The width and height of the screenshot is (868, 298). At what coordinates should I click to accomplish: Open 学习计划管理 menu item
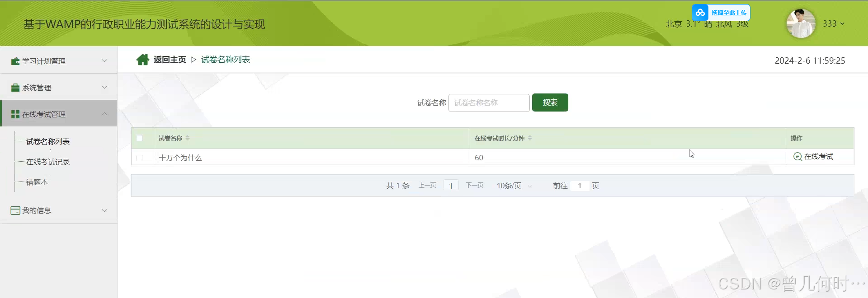pyautogui.click(x=59, y=61)
